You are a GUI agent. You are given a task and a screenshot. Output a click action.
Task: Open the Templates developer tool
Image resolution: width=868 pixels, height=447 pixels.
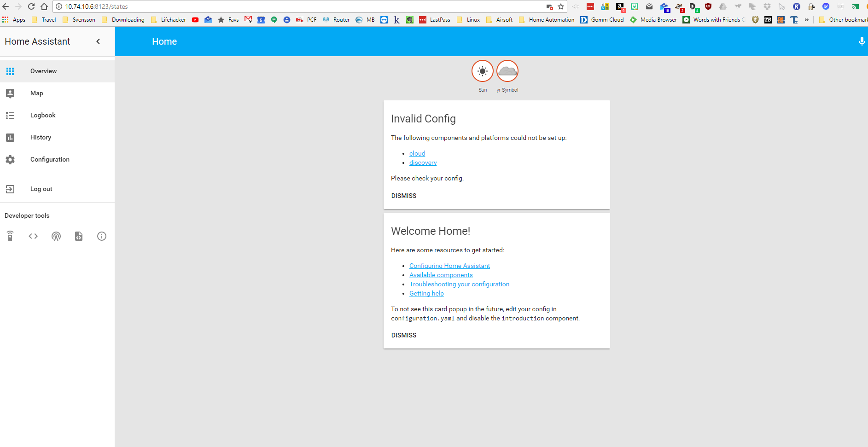(x=78, y=236)
